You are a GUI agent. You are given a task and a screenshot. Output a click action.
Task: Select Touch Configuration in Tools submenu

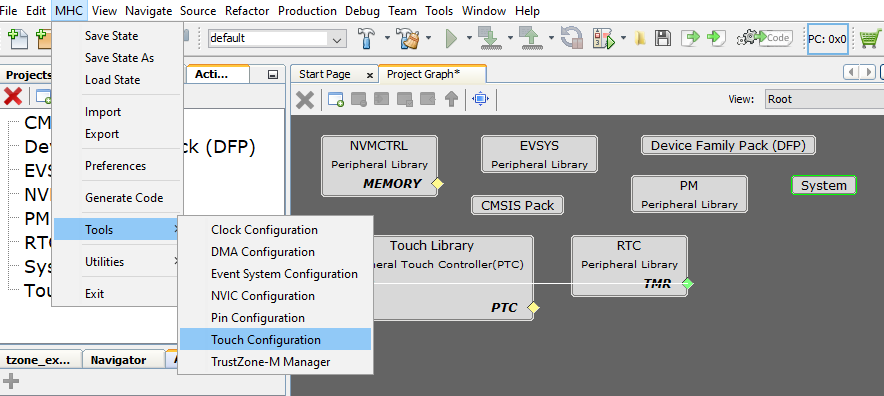[x=275, y=340]
